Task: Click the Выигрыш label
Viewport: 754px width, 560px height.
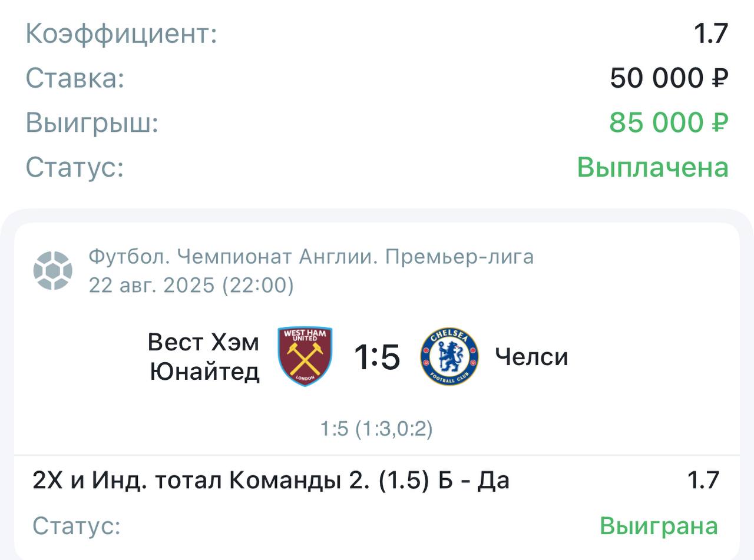Action: coord(92,122)
